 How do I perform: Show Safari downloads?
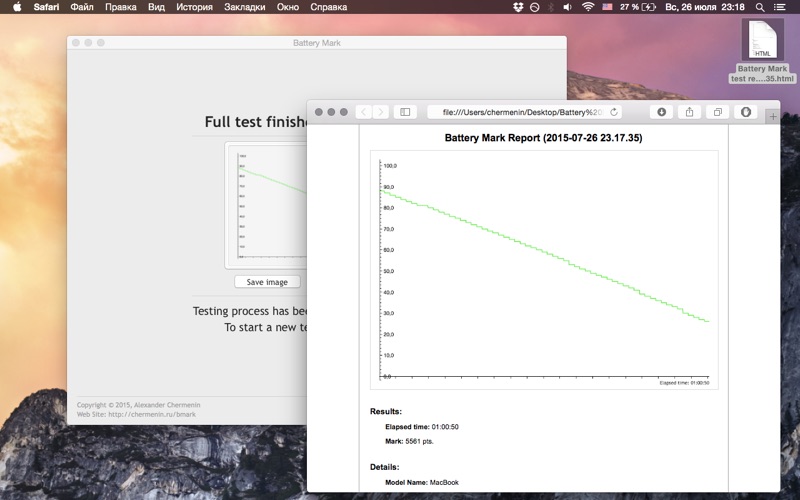coord(661,112)
